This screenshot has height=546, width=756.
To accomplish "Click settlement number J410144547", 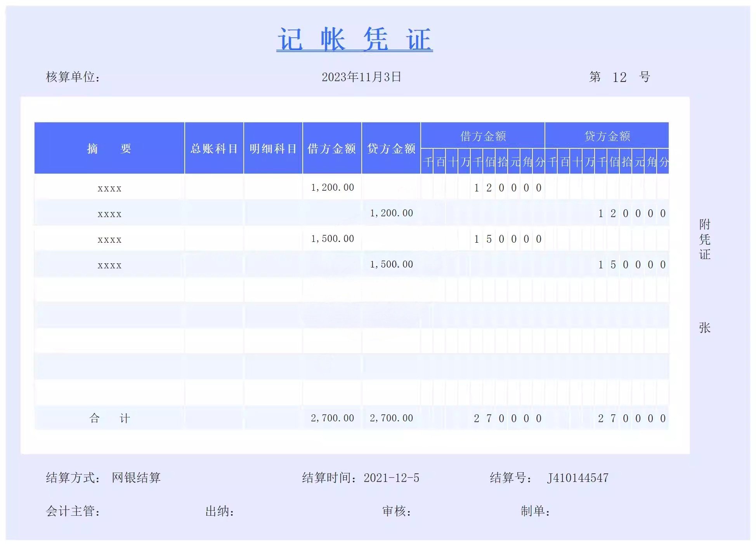I will 577,478.
